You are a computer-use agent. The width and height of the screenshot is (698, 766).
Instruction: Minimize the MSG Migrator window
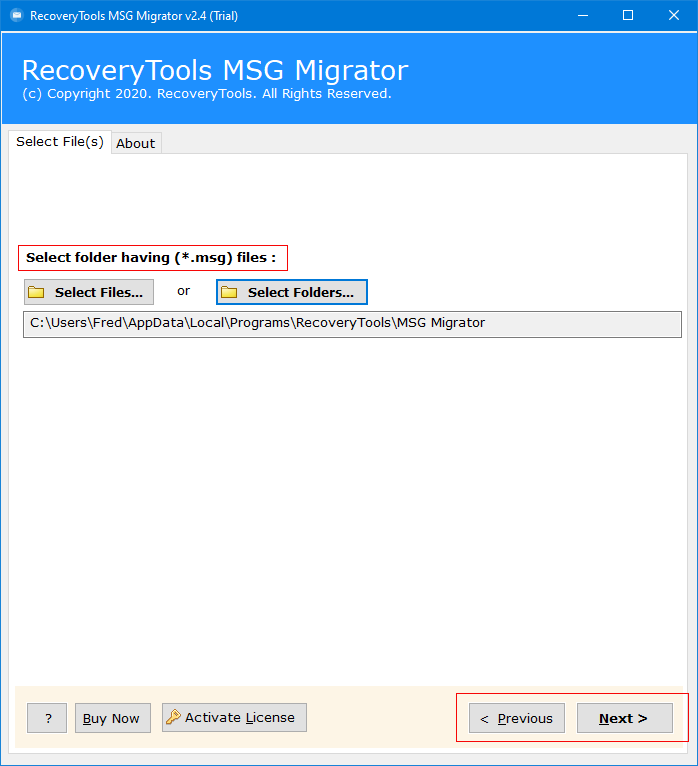pyautogui.click(x=583, y=16)
